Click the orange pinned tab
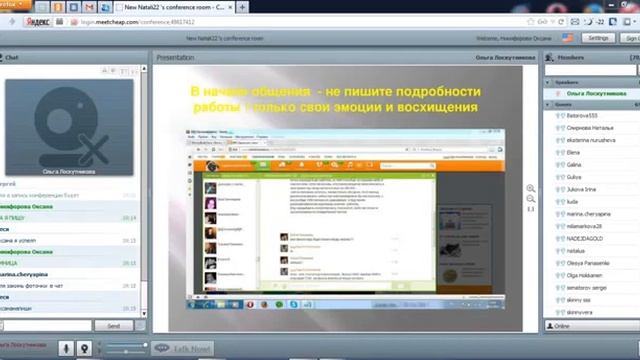 [x=58, y=7]
